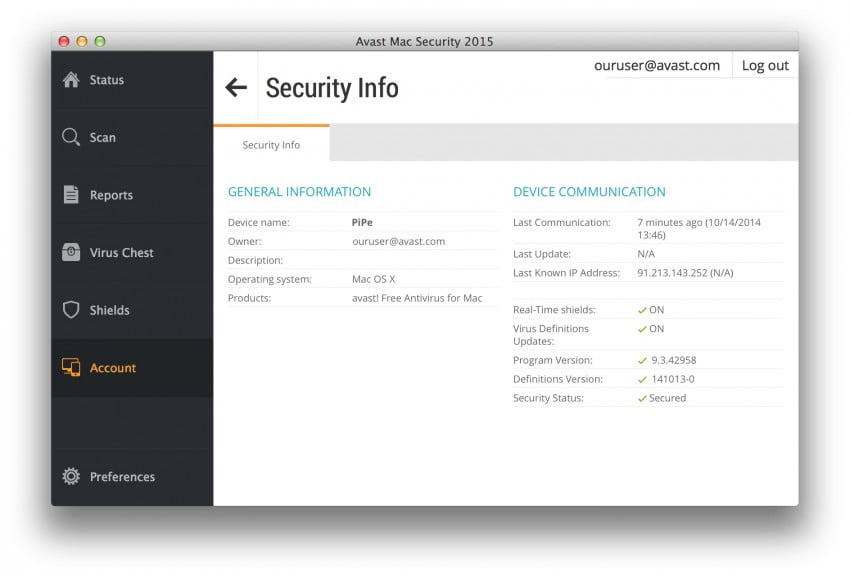The image size is (850, 577).
Task: Click the DEVICE COMMUNICATION heading
Action: (589, 191)
